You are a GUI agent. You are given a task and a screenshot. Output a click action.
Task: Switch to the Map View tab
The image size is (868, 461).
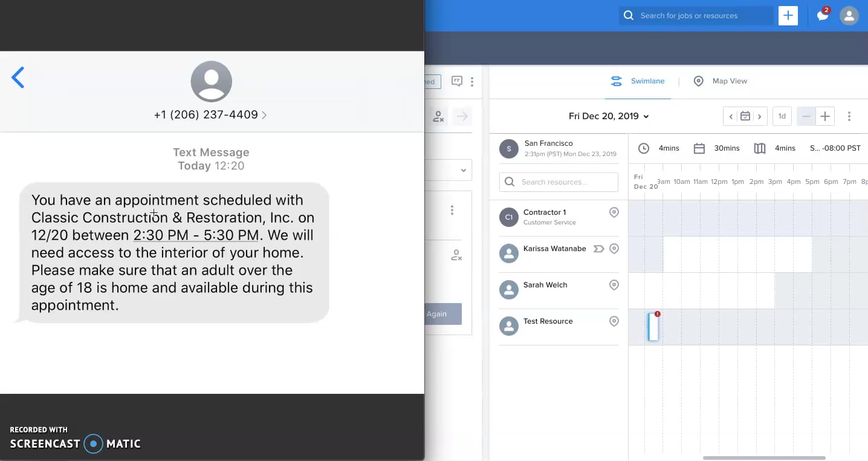tap(720, 81)
